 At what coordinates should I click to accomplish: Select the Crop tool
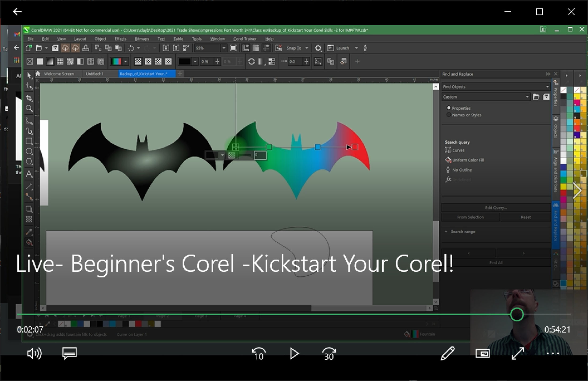[x=29, y=98]
